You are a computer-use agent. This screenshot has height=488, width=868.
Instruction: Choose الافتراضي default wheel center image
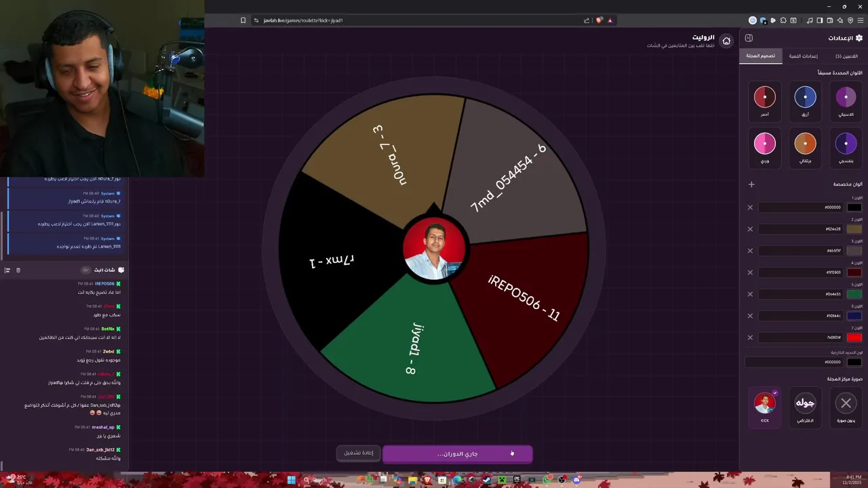tap(806, 407)
